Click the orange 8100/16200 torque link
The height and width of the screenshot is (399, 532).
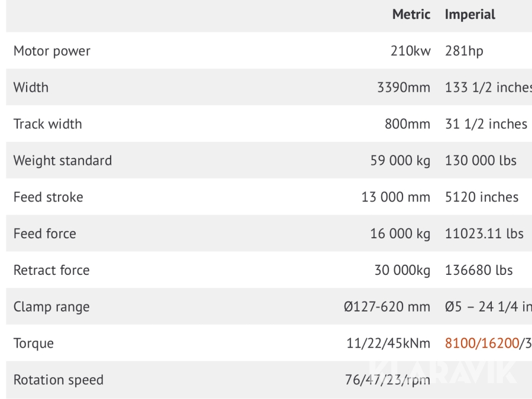[x=482, y=343]
